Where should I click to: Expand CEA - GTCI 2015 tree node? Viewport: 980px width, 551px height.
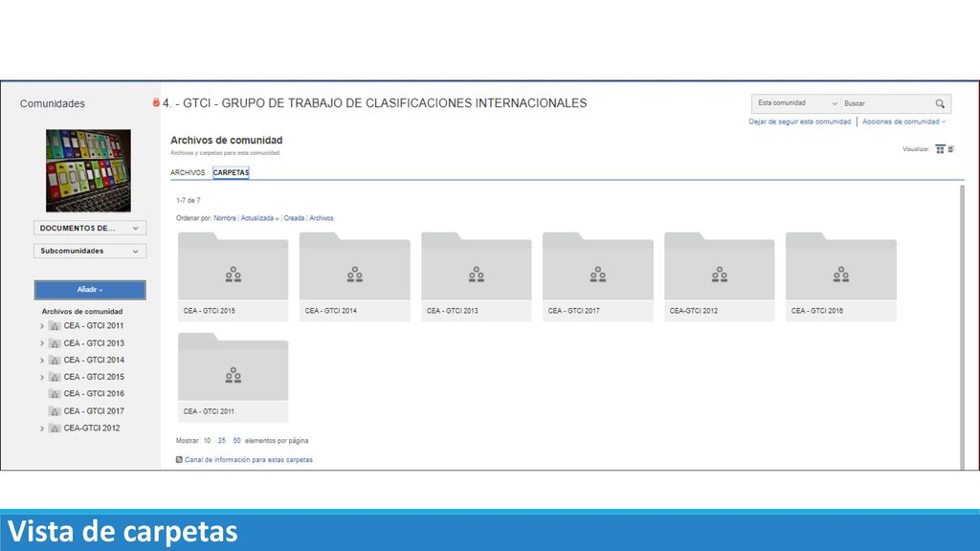tap(42, 377)
